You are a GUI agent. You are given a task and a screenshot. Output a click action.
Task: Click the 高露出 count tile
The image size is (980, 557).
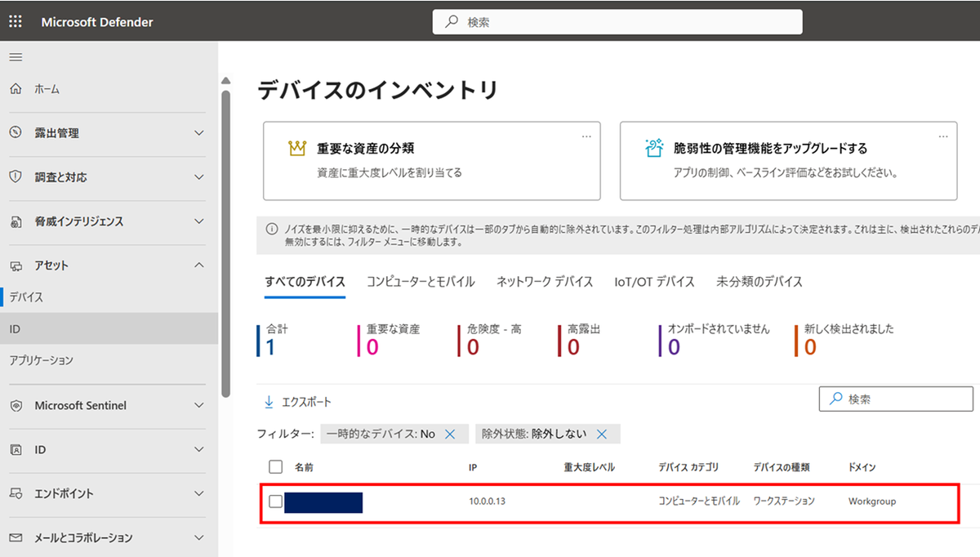(580, 341)
